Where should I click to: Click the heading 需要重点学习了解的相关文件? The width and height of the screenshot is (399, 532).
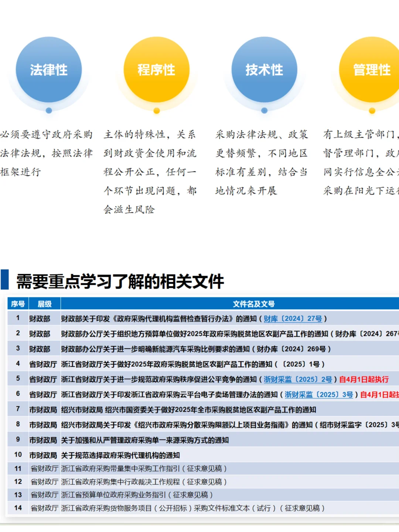(x=120, y=282)
